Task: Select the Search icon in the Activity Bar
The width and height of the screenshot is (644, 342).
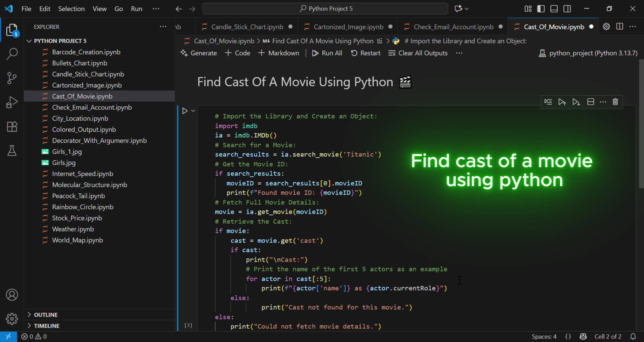Action: pyautogui.click(x=12, y=54)
